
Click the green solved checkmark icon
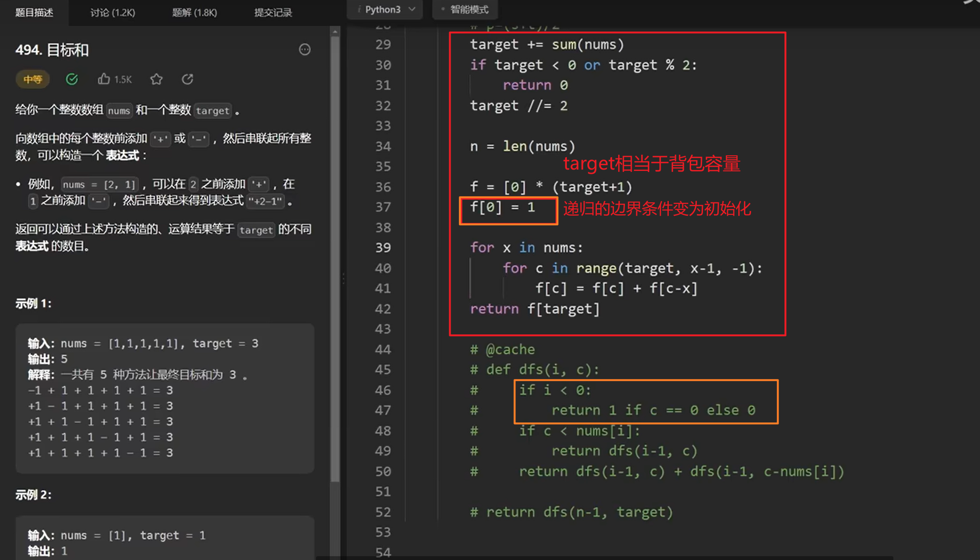point(72,79)
